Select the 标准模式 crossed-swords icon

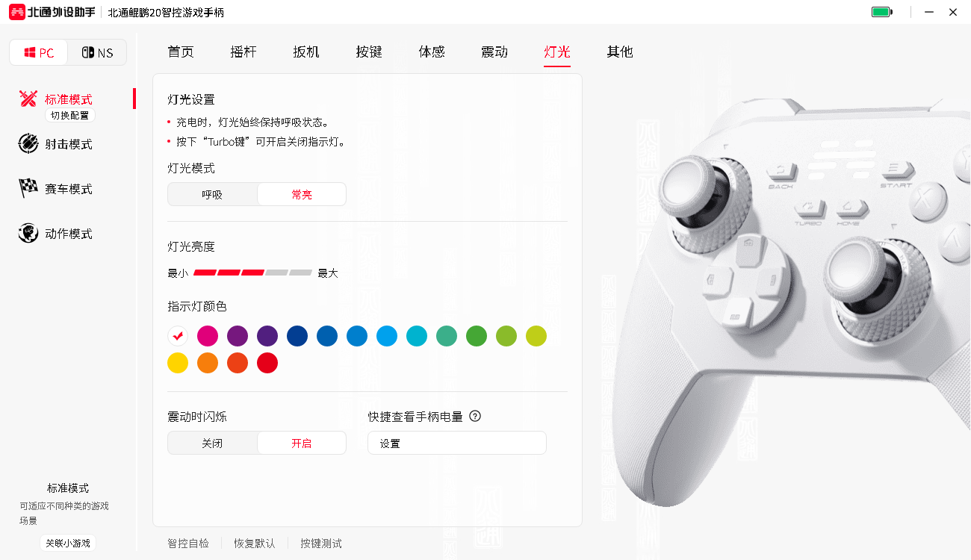click(x=28, y=99)
